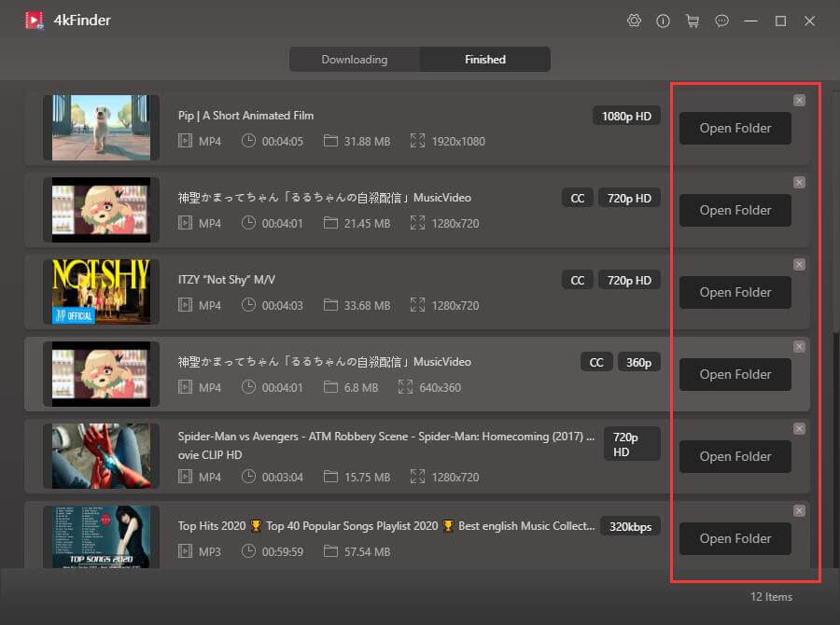Click the ITZY Not Shy thumbnail
Image resolution: width=840 pixels, height=625 pixels.
click(x=101, y=291)
